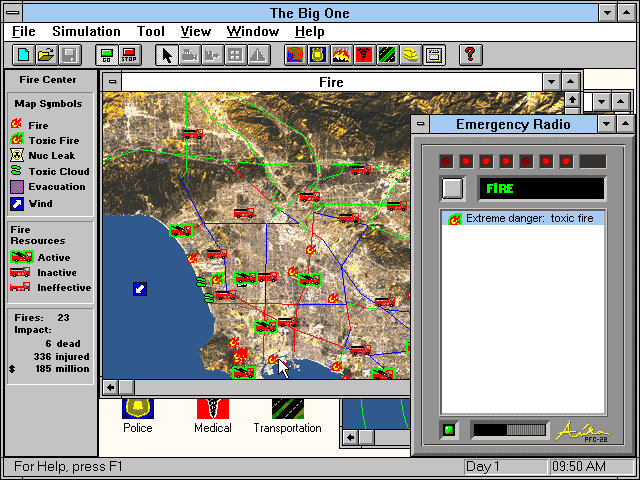Select the greyed grid tool
640x480 pixels.
point(235,55)
